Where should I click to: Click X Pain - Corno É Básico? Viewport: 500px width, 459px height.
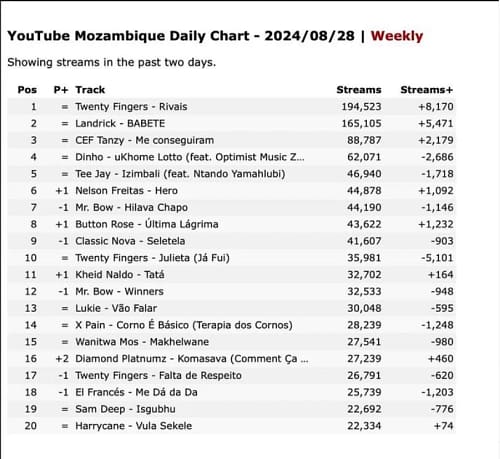[184, 325]
